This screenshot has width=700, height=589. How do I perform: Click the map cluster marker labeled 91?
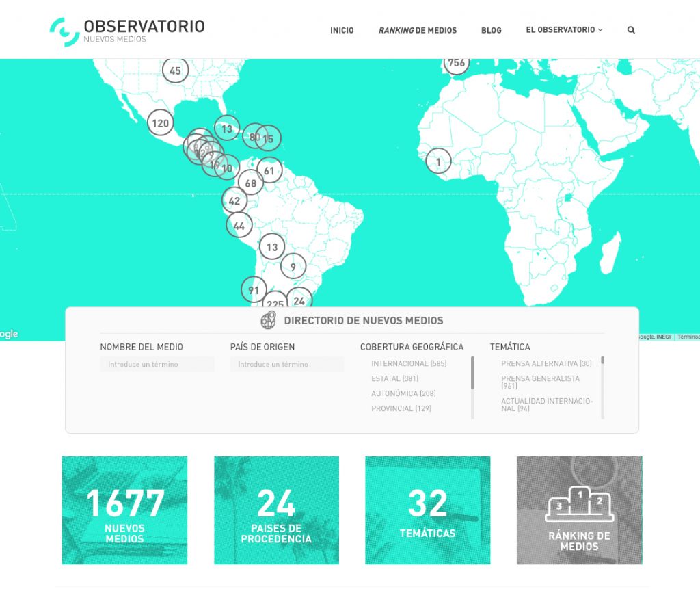(254, 290)
